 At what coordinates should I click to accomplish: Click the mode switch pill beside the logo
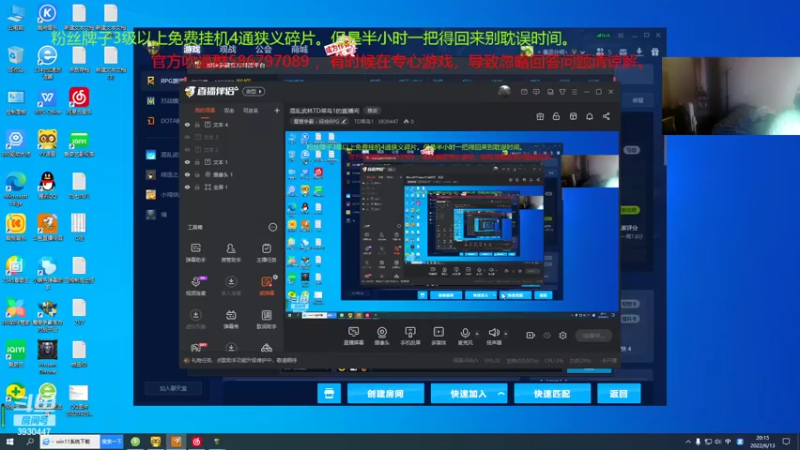pyautogui.click(x=254, y=91)
